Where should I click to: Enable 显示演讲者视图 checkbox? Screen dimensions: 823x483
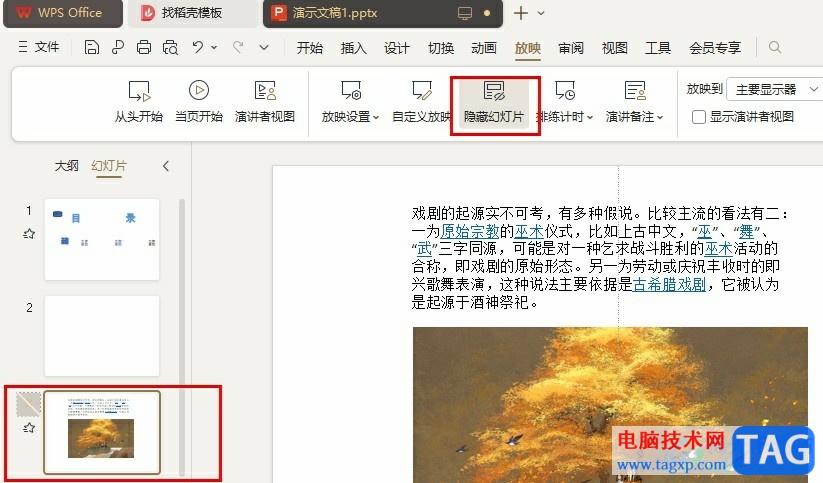point(699,117)
